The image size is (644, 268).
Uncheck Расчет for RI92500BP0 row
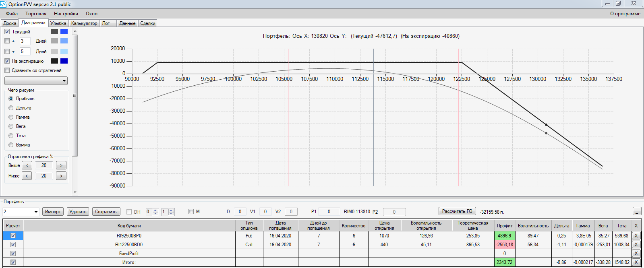point(13,236)
